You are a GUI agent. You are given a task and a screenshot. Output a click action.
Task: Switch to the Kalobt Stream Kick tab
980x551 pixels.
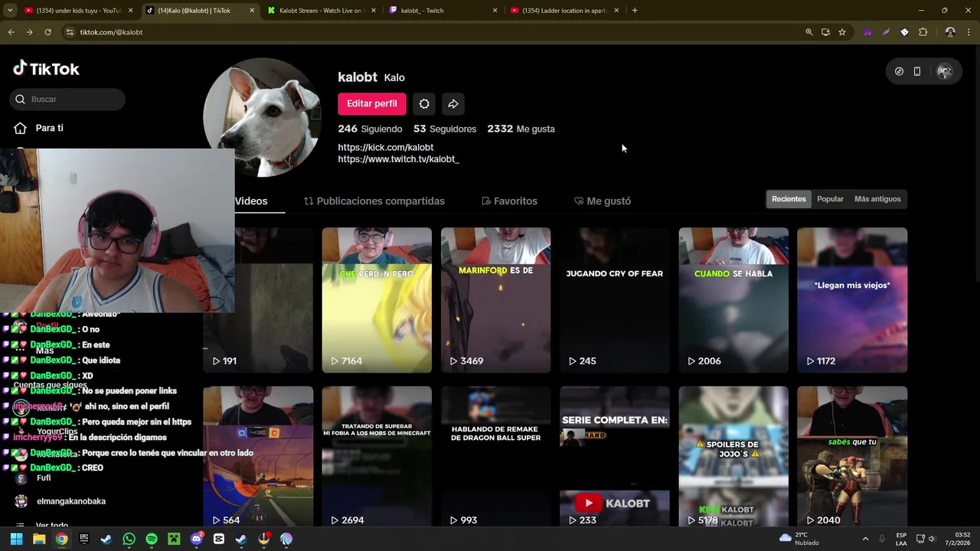click(322, 11)
